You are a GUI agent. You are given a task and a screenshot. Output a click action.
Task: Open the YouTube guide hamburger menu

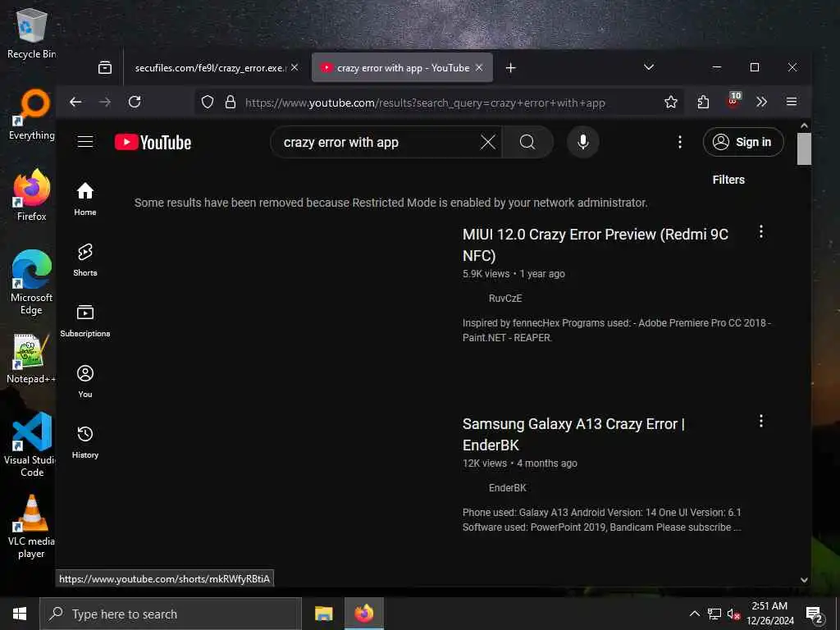(85, 142)
